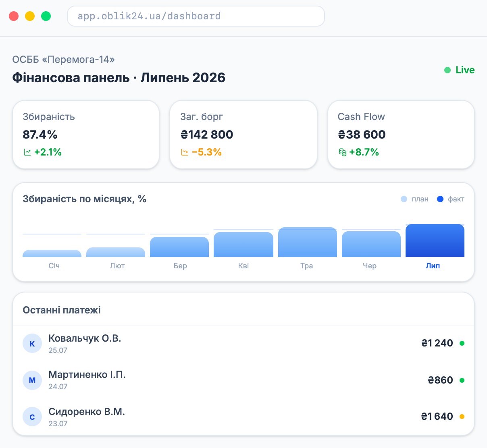Close the window with the red button
This screenshot has width=487, height=448.
[x=14, y=16]
